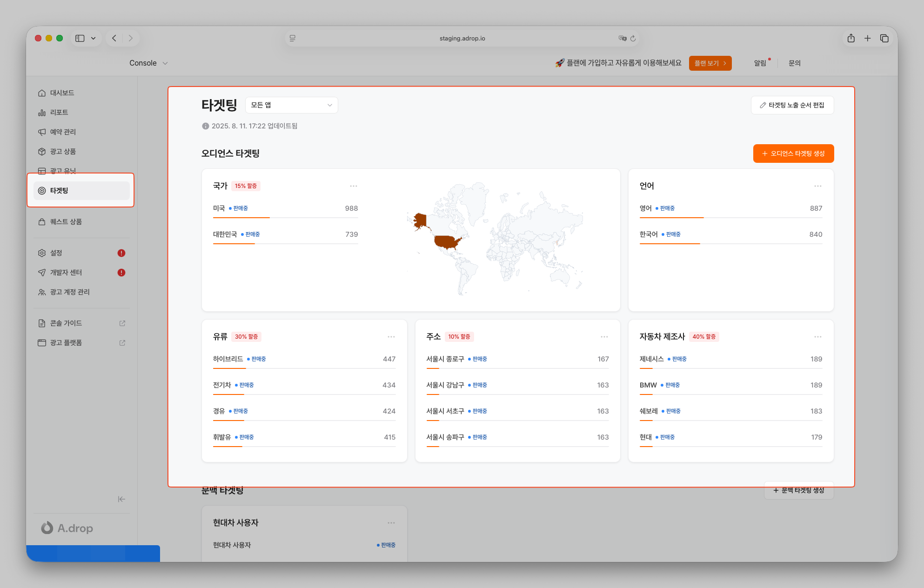Go to 대시보드 in sidebar
Screen dimensions: 924x588
(x=62, y=93)
